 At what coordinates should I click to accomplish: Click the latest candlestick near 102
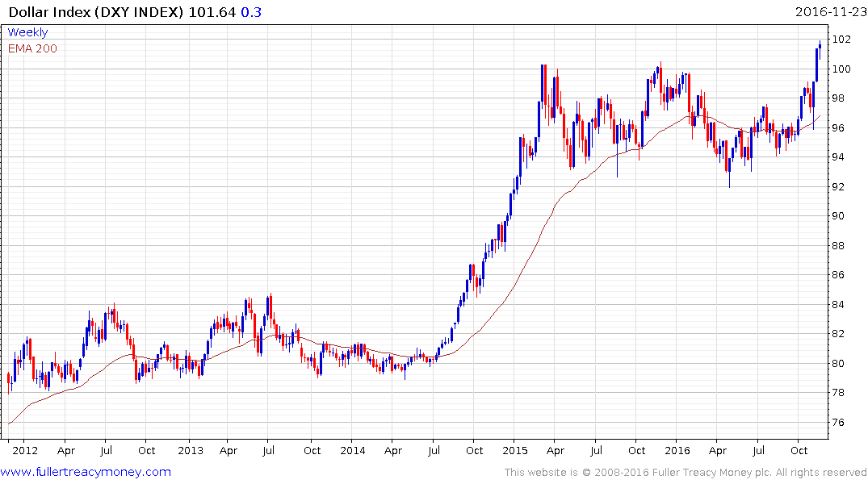click(x=820, y=48)
